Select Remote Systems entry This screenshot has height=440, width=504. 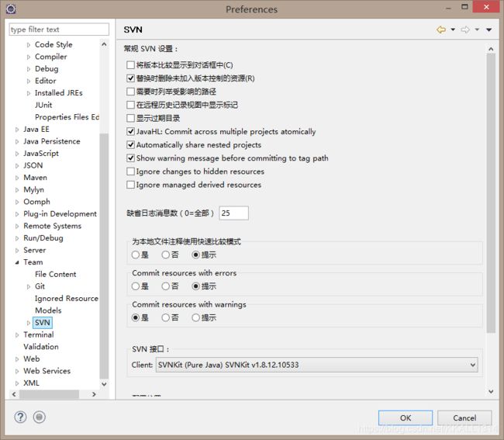53,226
